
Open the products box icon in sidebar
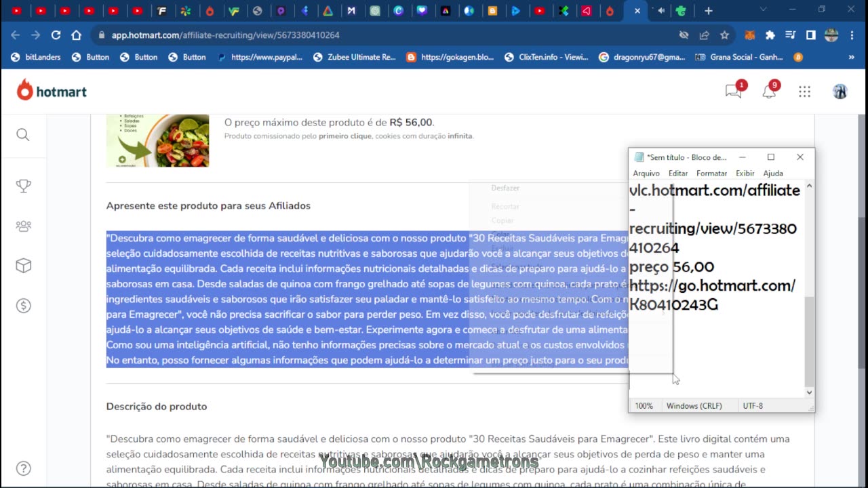tap(23, 266)
